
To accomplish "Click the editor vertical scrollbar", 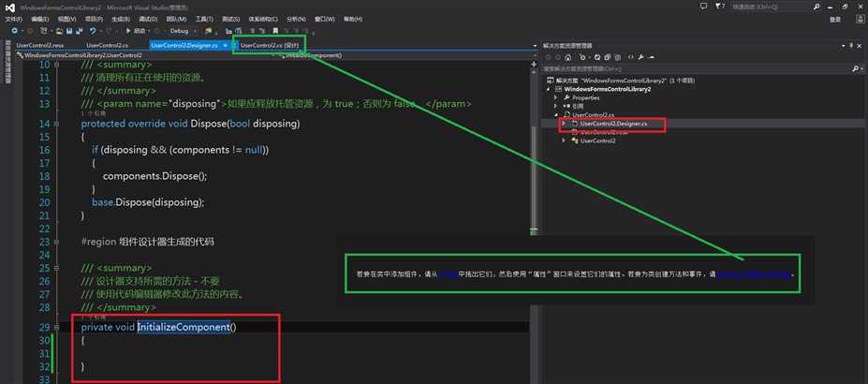I will [534, 177].
